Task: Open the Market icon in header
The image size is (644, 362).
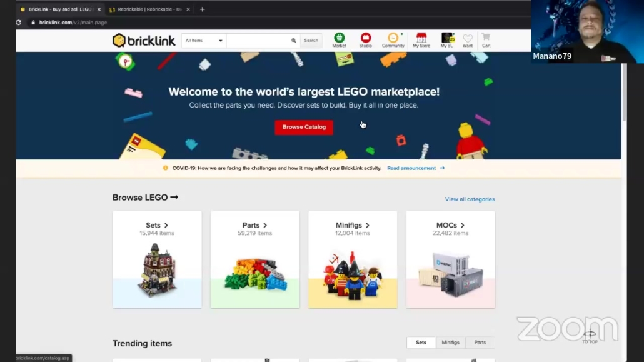Action: (x=339, y=40)
